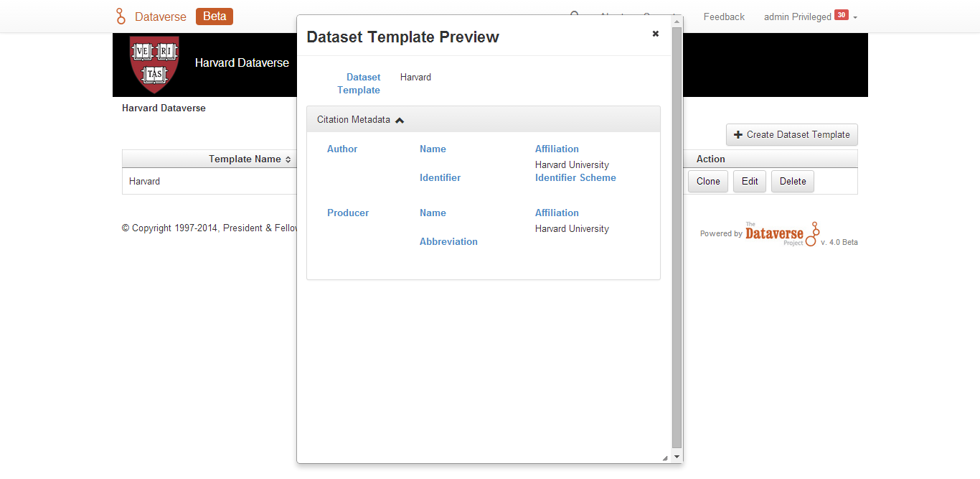
Task: Click Harvard University under Author affiliation
Action: (x=572, y=164)
